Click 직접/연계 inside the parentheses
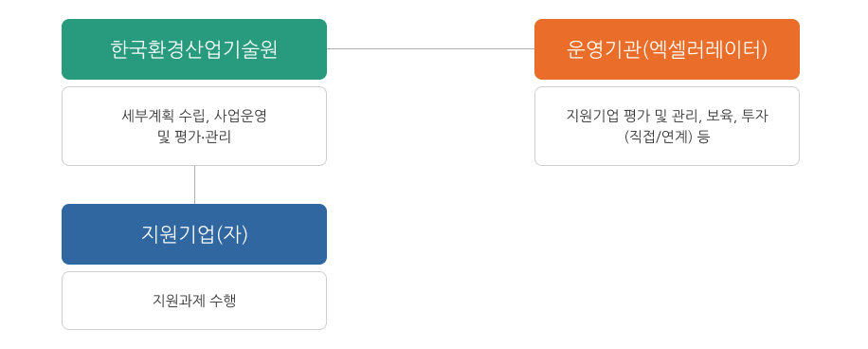 [x=659, y=138]
